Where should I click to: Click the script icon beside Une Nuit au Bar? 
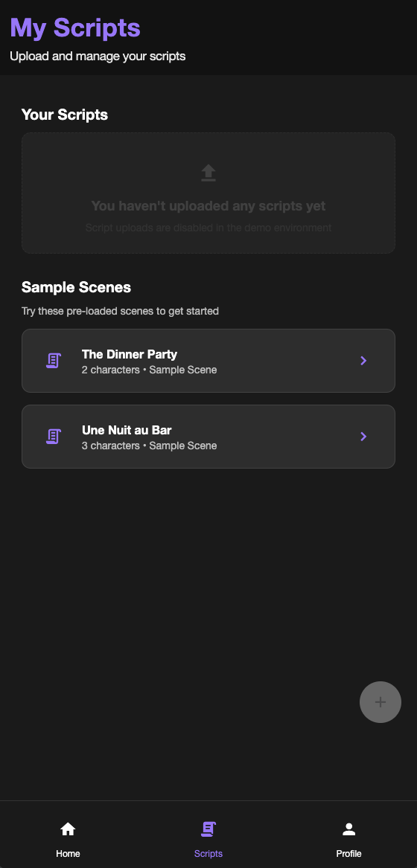[x=53, y=437]
